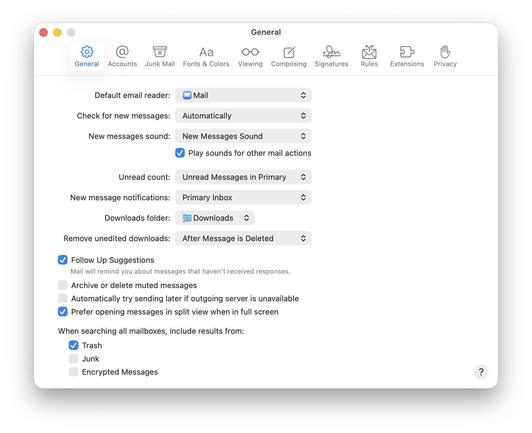Open New message notifications dropdown
This screenshot has width=532, height=433.
[x=243, y=197]
